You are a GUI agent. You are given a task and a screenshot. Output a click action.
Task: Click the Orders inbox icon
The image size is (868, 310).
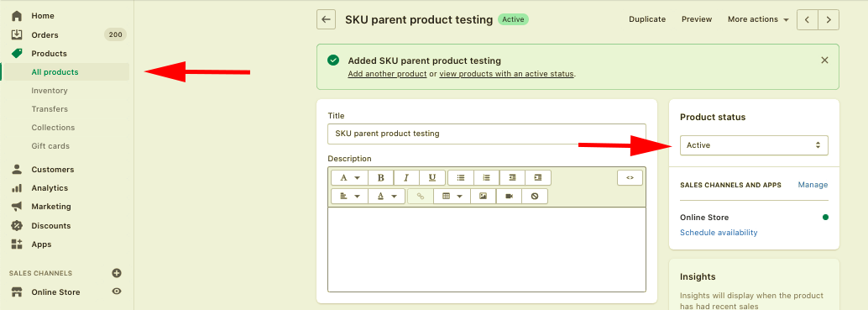point(17,35)
